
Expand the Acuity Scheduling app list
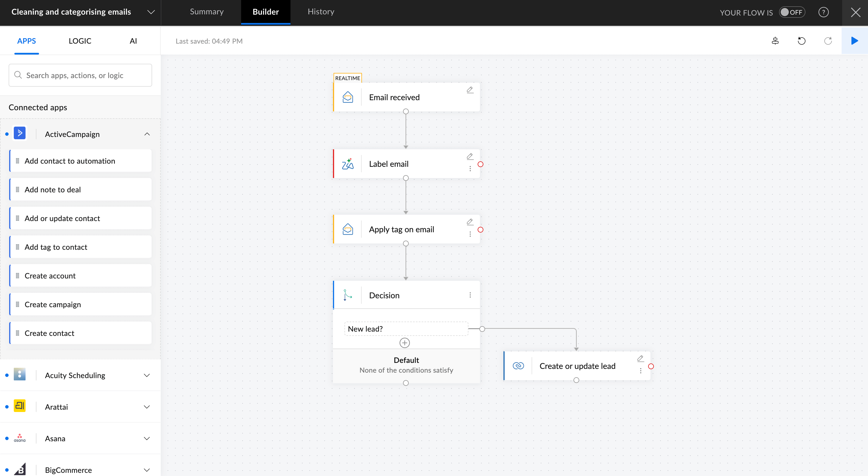(147, 375)
